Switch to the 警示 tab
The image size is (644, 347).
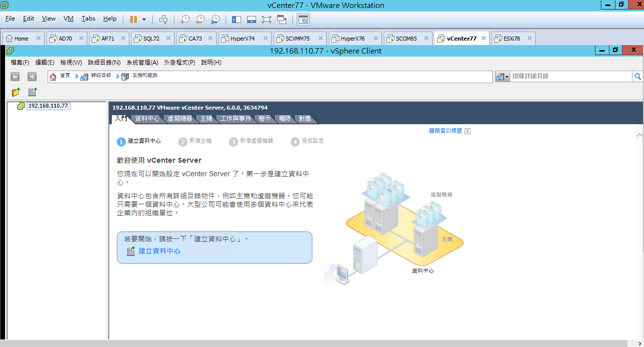pos(265,119)
